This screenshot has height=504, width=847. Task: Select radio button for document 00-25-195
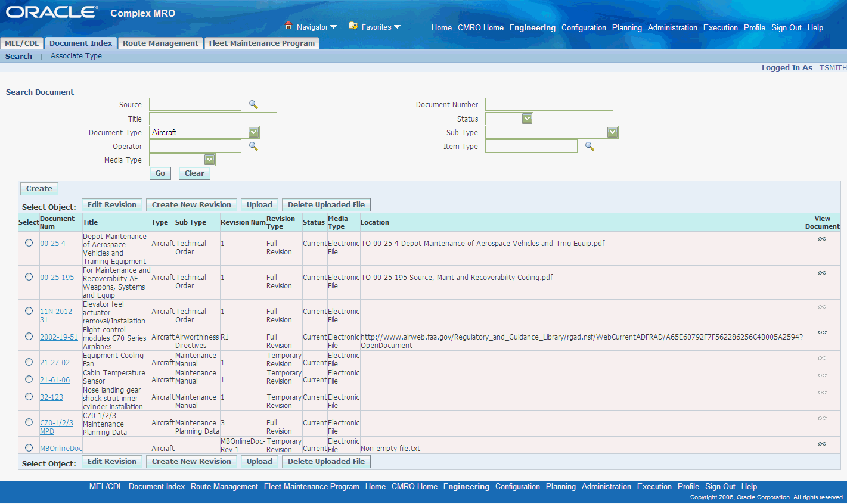29,277
